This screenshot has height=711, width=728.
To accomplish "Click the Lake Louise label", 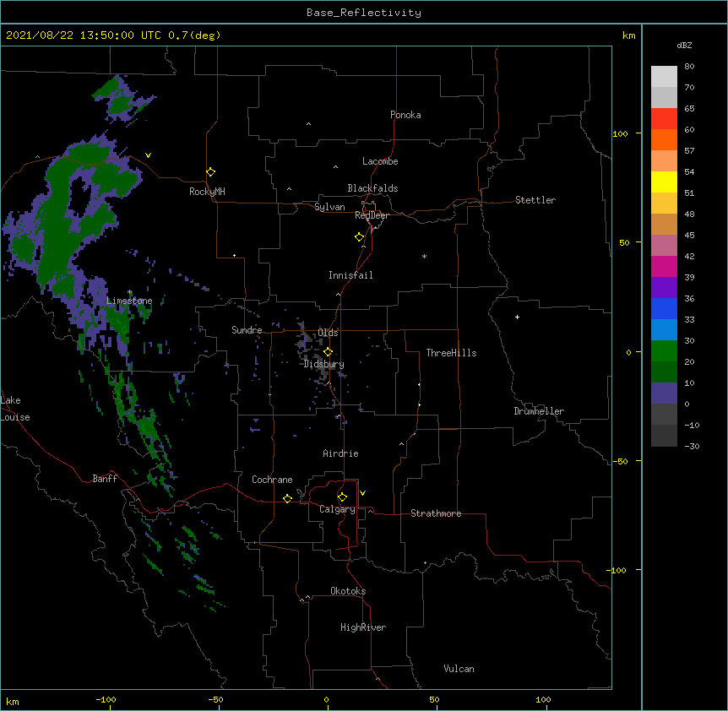I will click(15, 409).
